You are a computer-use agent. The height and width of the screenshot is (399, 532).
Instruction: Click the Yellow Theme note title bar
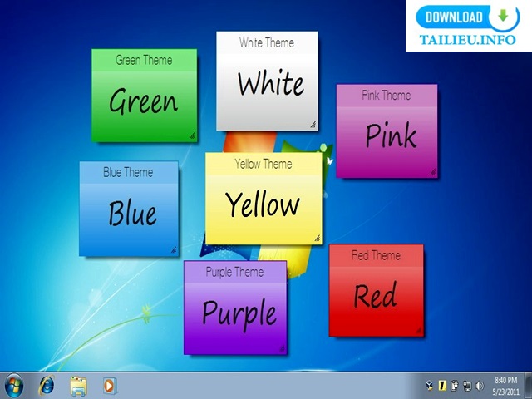(264, 164)
